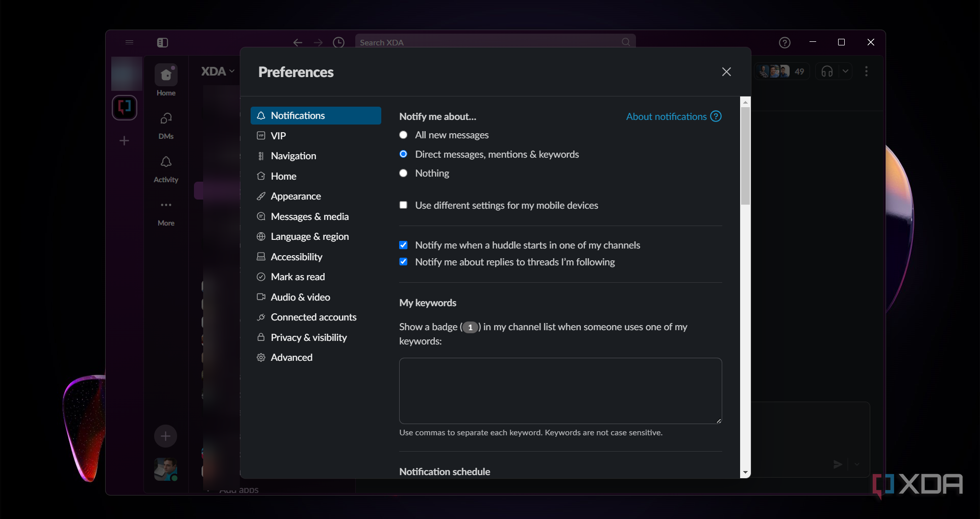Open the Advanced preferences section
The height and width of the screenshot is (519, 980).
[x=316, y=357]
